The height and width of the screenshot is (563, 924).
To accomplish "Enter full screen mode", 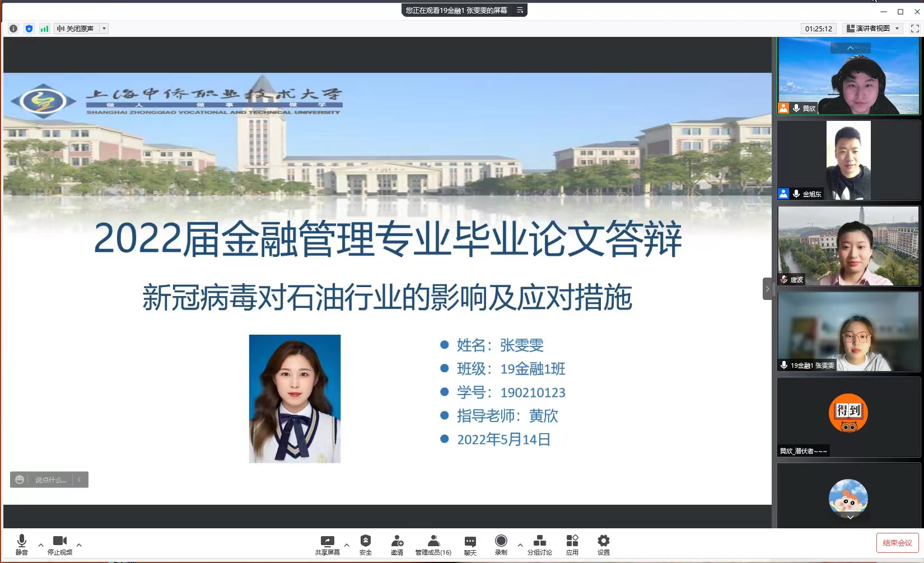I will coord(914,29).
